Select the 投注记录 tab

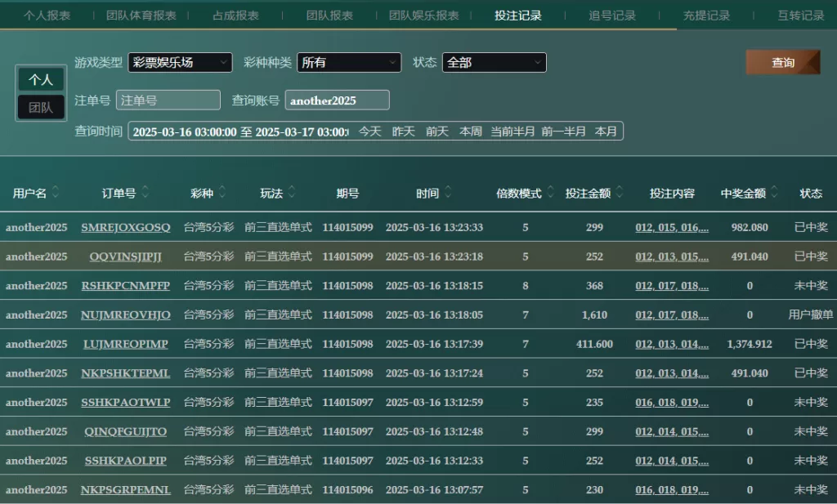tap(517, 16)
